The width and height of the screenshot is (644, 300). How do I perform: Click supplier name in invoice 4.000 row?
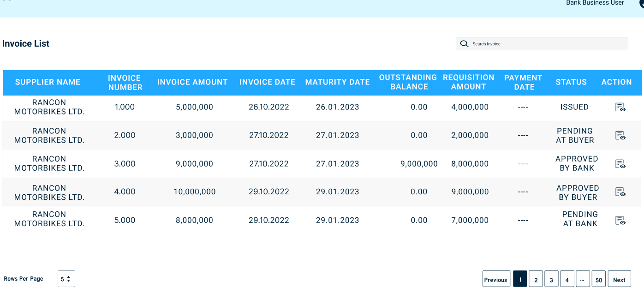pyautogui.click(x=49, y=192)
